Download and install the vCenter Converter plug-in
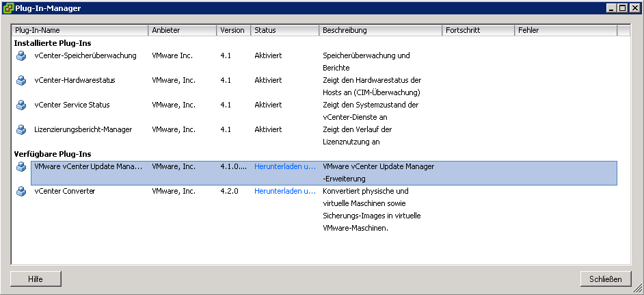The height and width of the screenshot is (295, 644). coord(285,191)
